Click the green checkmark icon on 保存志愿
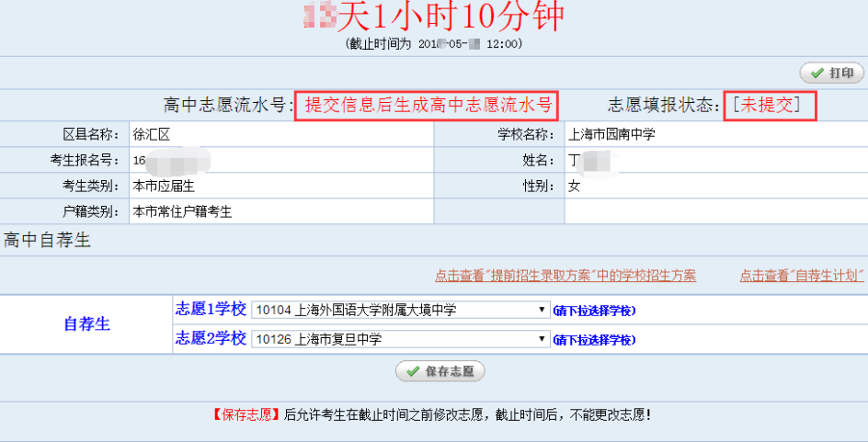This screenshot has height=442, width=868. [411, 371]
